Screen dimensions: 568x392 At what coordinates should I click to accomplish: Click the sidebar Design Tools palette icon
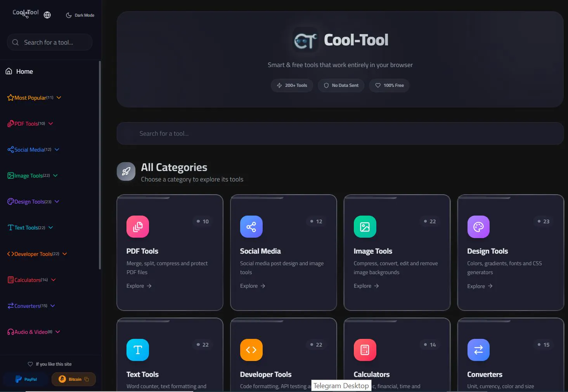click(10, 202)
